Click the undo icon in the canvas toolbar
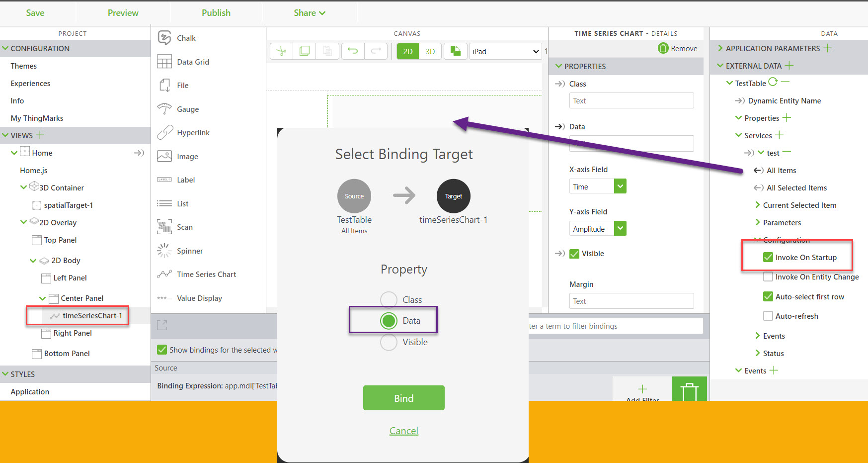The height and width of the screenshot is (463, 868). (x=353, y=51)
